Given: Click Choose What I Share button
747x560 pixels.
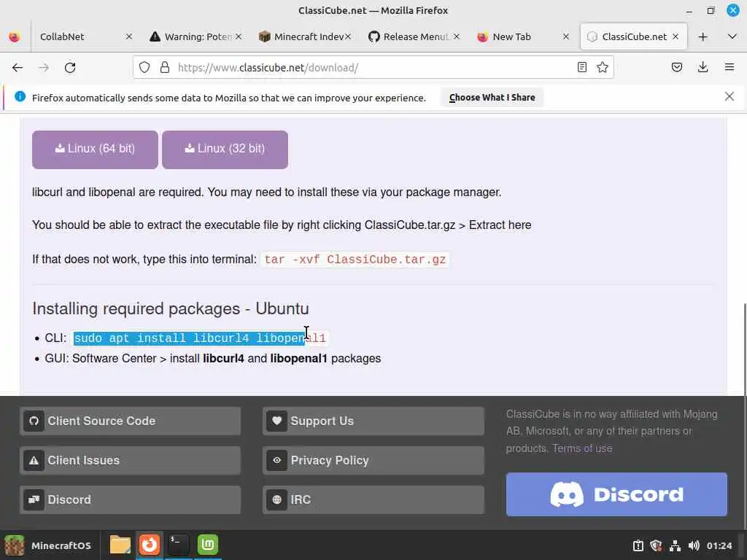Looking at the screenshot, I should click(492, 97).
